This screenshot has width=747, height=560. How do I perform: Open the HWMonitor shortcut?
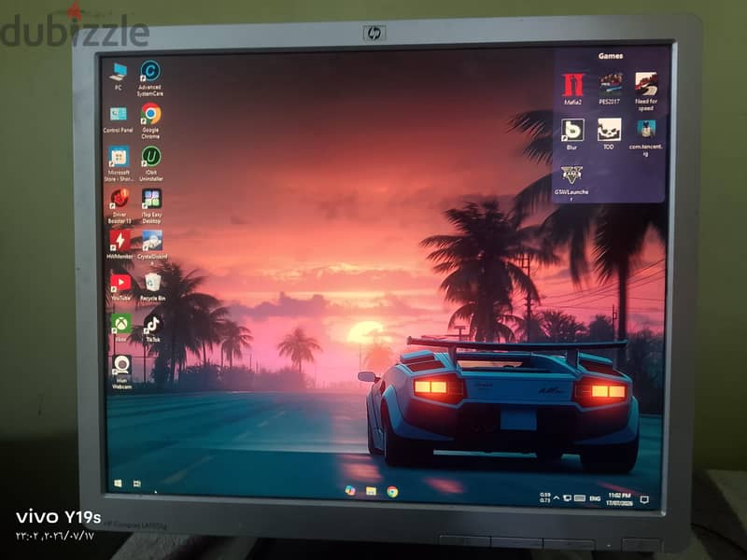pyautogui.click(x=120, y=245)
